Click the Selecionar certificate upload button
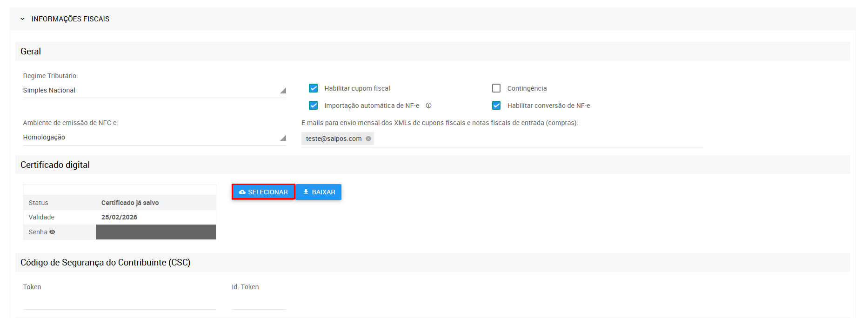The image size is (868, 318). point(263,192)
